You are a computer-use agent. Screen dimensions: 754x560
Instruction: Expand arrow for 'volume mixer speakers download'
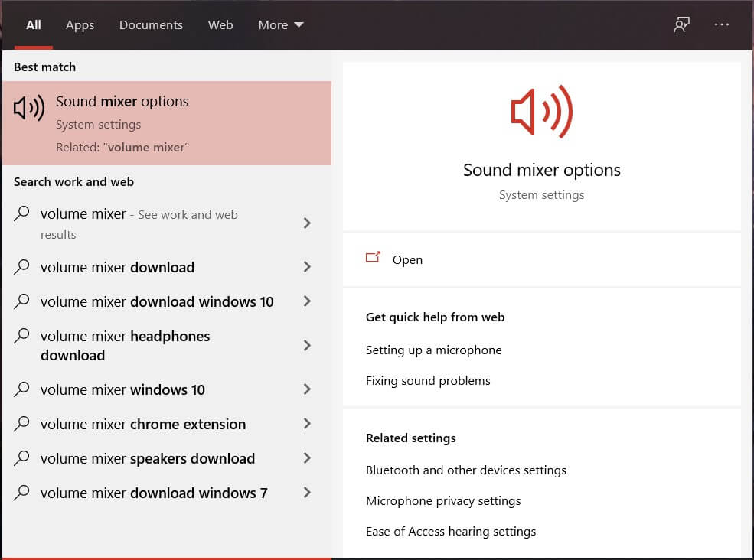[x=307, y=458]
